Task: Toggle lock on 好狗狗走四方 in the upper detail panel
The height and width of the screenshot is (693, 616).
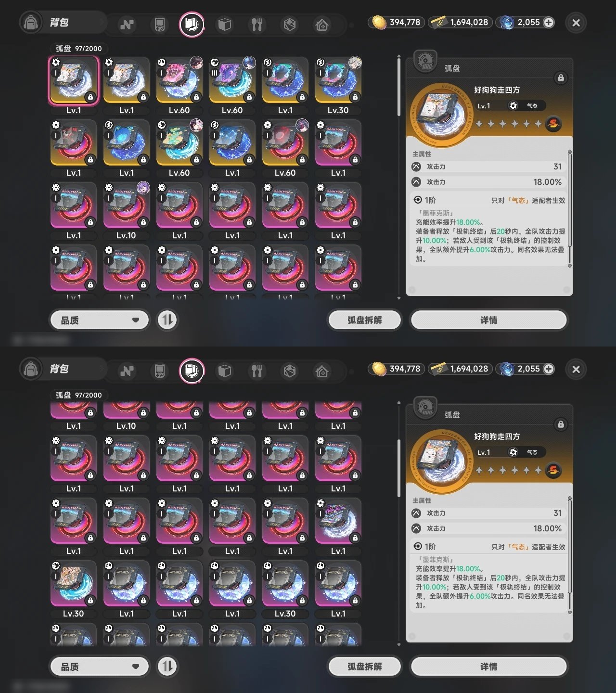Action: tap(561, 77)
